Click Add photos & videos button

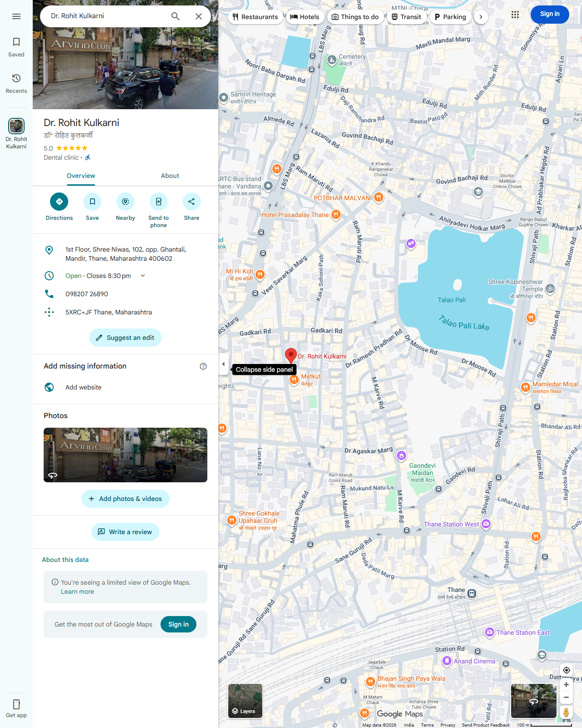(125, 499)
